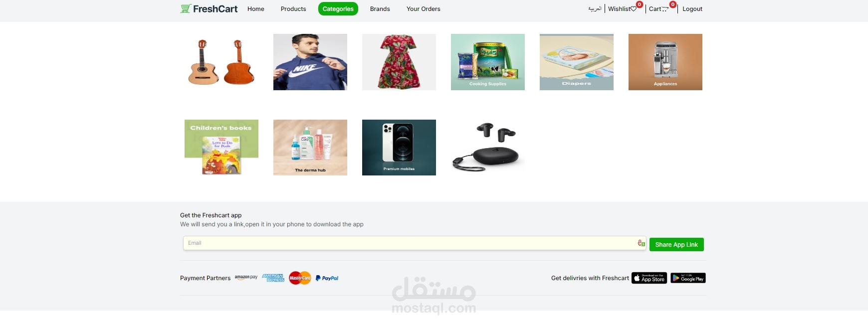Go to the Home menu item
The width and height of the screenshot is (868, 322).
256,9
